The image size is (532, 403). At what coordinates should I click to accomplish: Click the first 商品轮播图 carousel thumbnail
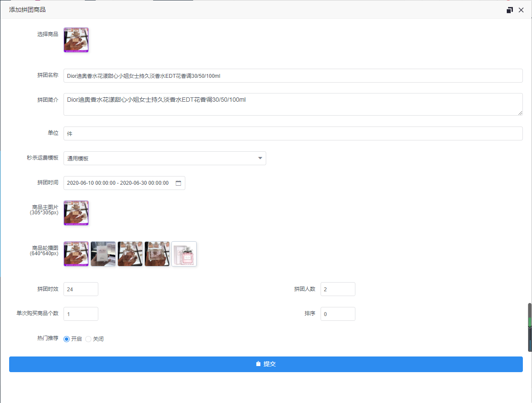(76, 254)
